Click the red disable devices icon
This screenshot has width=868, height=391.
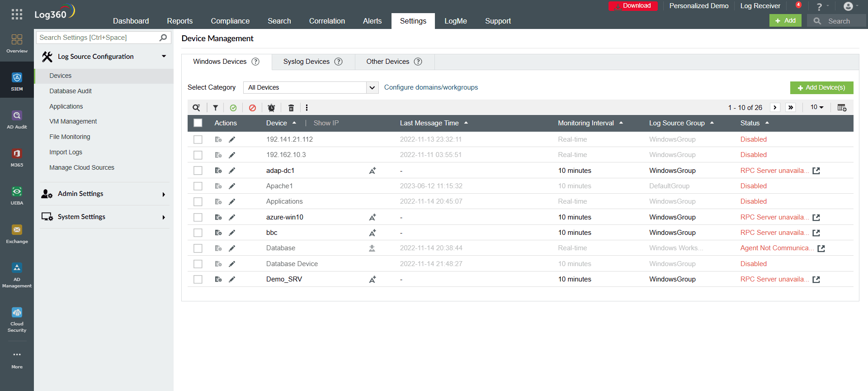click(x=252, y=108)
